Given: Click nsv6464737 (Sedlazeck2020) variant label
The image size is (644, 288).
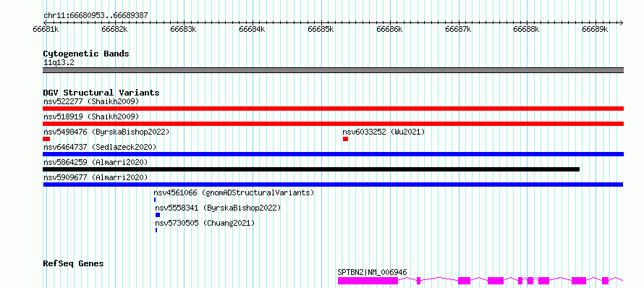Looking at the screenshot, I should [100, 148].
